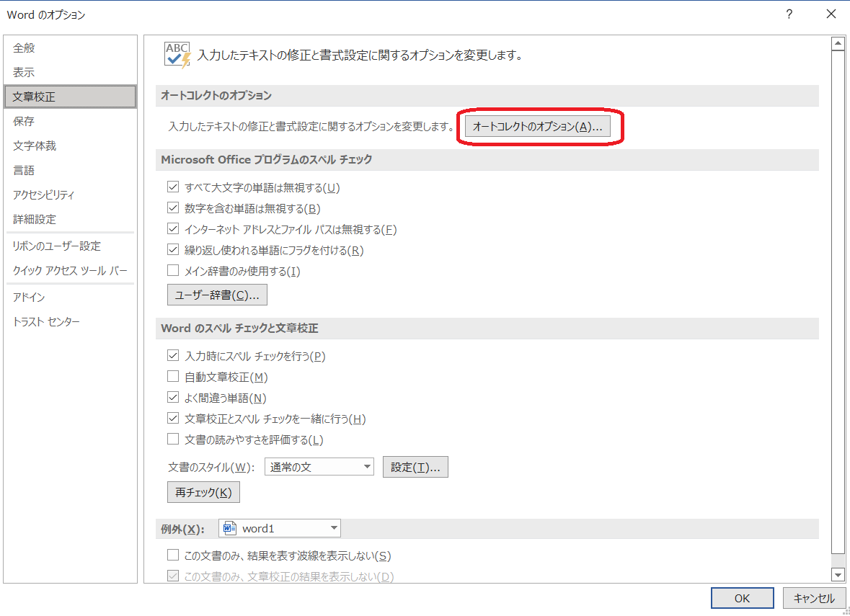
Task: Click the help question mark icon
Action: click(789, 14)
